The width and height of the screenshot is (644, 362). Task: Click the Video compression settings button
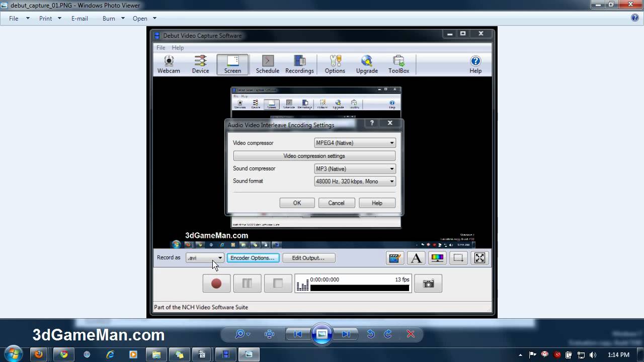pyautogui.click(x=314, y=156)
